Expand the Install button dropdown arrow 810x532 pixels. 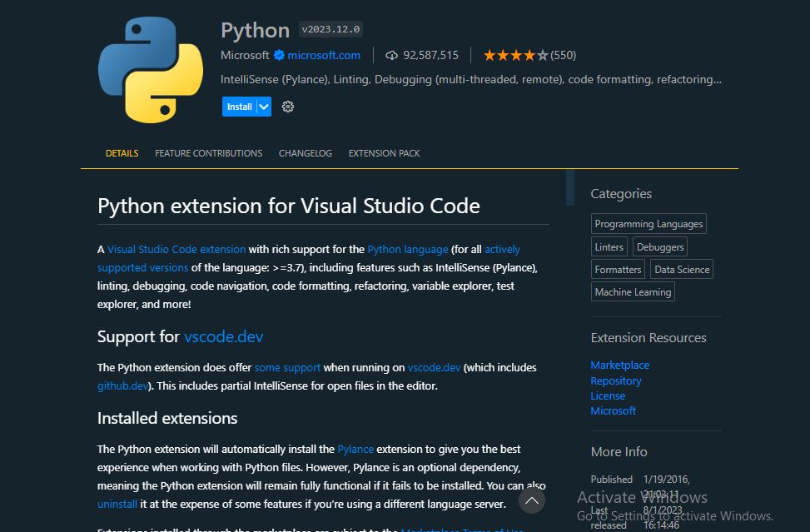click(264, 107)
